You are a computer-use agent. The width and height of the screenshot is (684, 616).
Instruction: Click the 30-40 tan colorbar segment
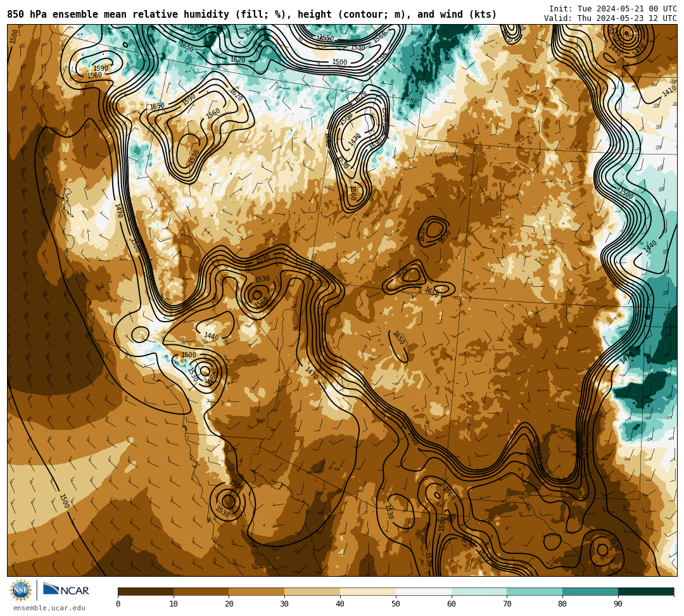[x=312, y=591]
